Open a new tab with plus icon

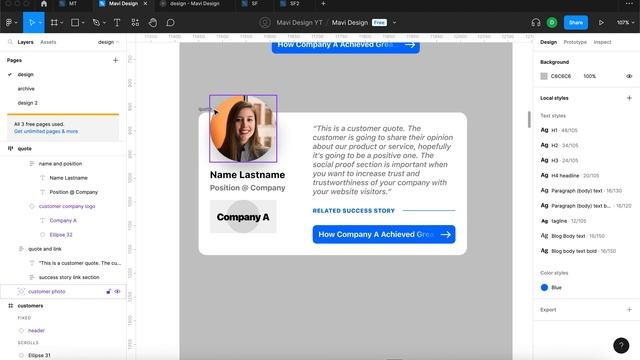click(x=323, y=4)
